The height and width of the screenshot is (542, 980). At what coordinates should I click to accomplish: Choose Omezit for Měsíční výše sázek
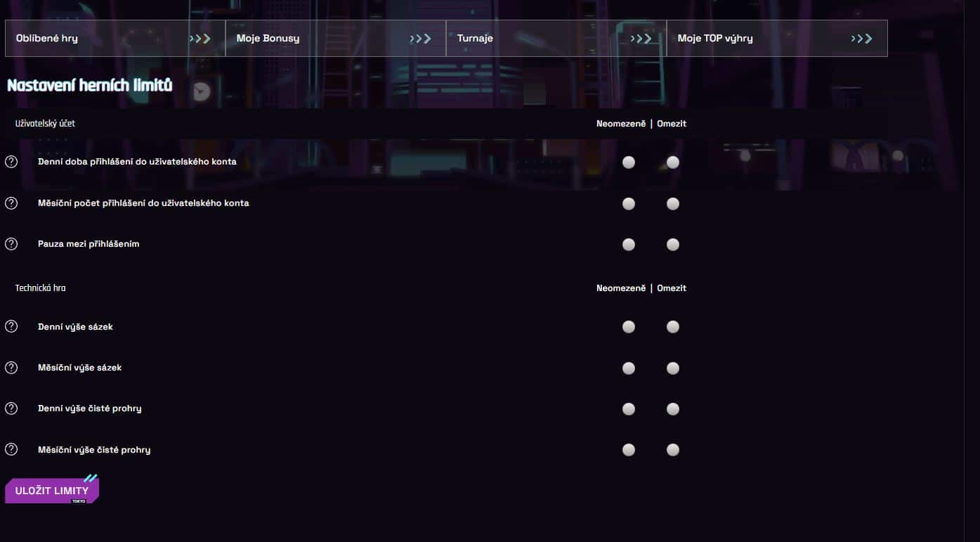pyautogui.click(x=673, y=368)
